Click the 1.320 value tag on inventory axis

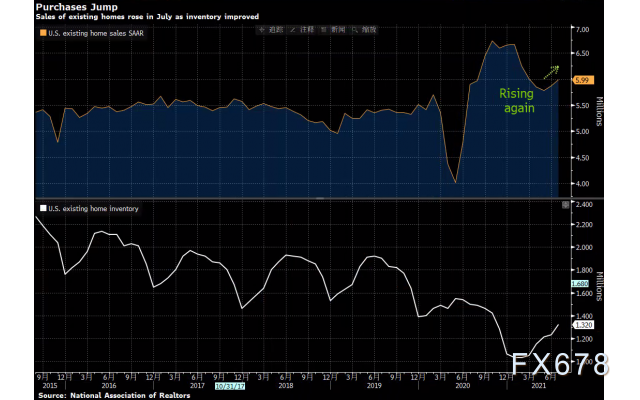pyautogui.click(x=585, y=324)
